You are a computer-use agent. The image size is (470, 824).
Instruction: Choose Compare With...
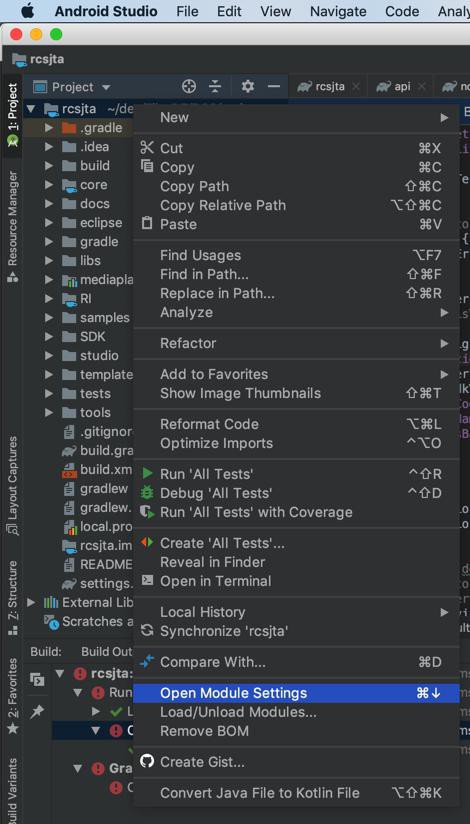(x=296, y=662)
